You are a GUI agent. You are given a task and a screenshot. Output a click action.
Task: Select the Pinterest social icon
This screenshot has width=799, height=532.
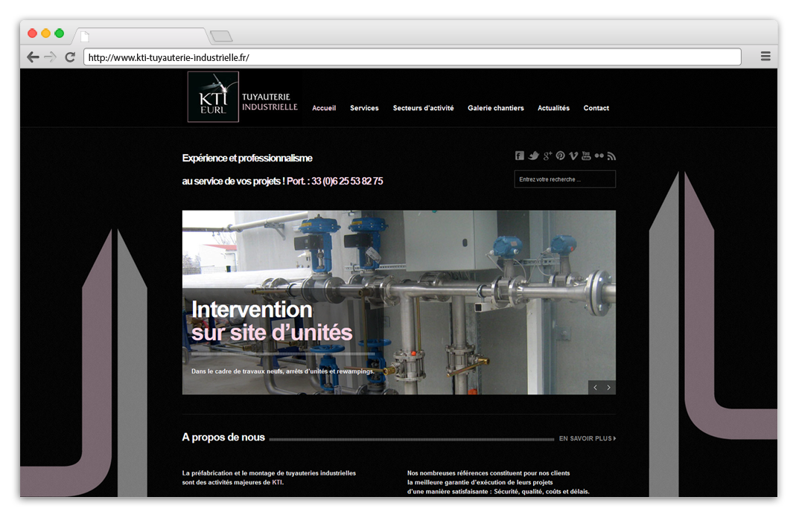(561, 156)
